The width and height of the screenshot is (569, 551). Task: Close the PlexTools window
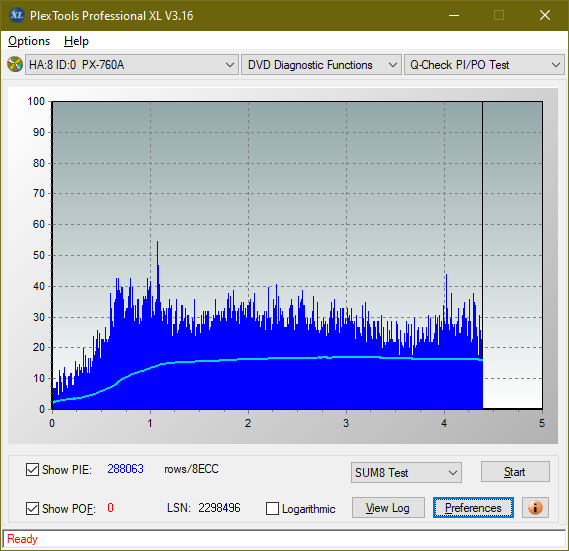(545, 15)
